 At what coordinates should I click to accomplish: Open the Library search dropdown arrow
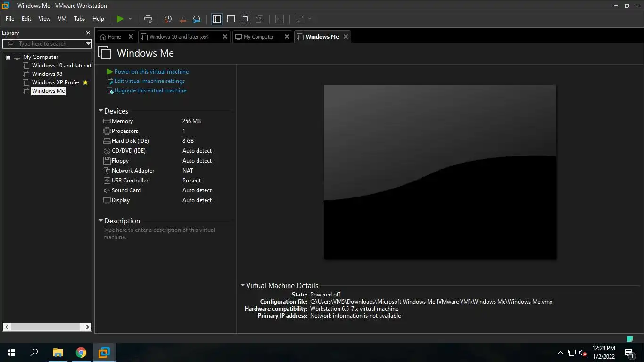88,44
